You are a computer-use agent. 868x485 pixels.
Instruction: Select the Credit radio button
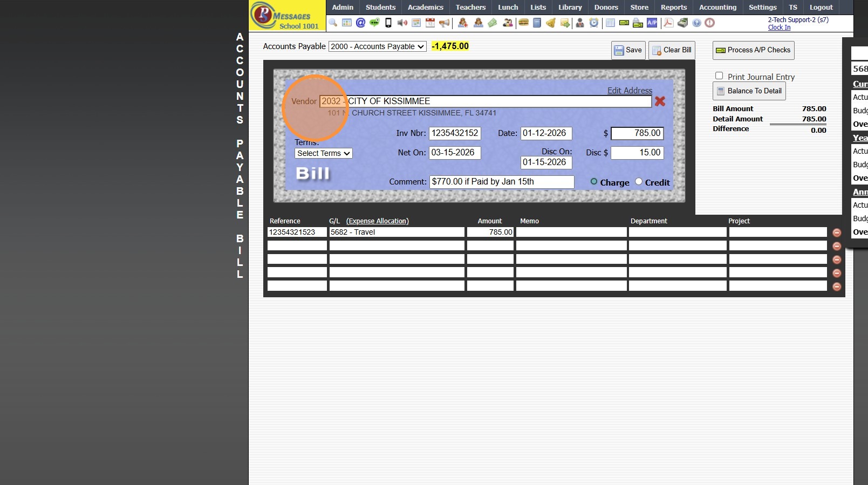click(x=639, y=182)
